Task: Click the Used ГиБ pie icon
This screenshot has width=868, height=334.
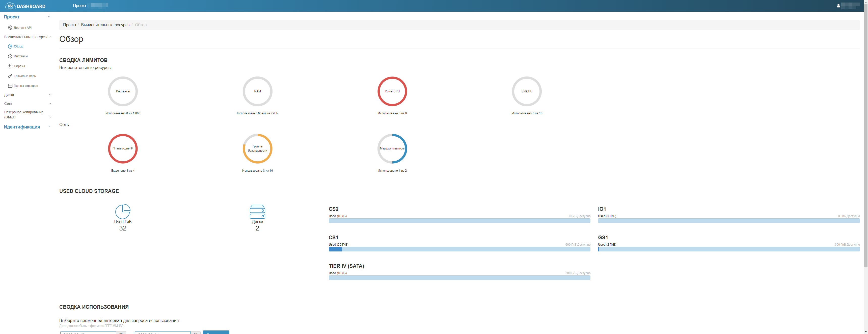Action: [x=123, y=211]
